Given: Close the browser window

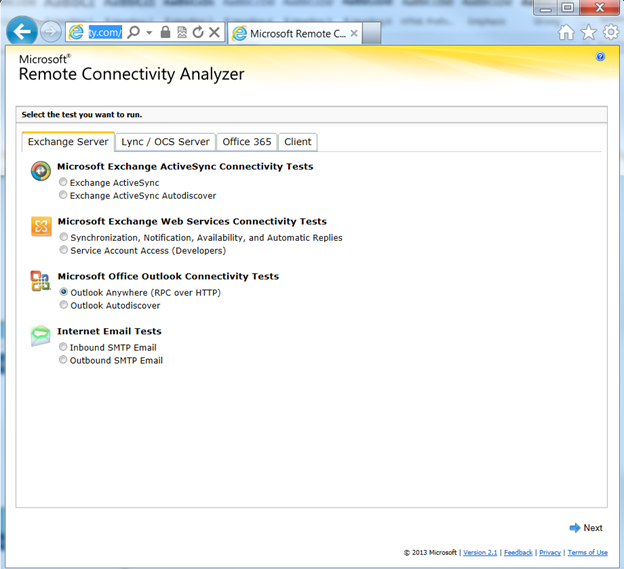Looking at the screenshot, I should point(600,7).
